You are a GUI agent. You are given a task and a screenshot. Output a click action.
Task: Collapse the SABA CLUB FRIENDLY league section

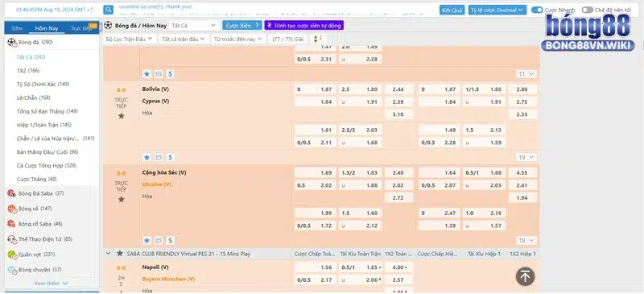click(109, 254)
